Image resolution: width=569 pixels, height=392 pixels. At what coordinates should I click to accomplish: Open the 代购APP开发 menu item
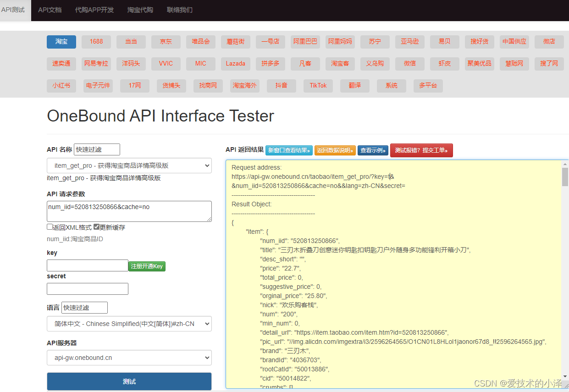[x=94, y=10]
